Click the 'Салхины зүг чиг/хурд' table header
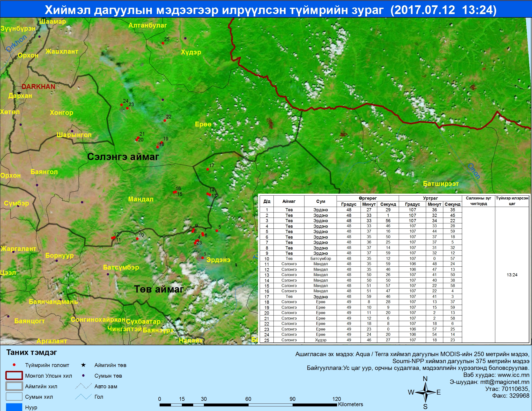This screenshot has height=411, width=532. tap(478, 201)
